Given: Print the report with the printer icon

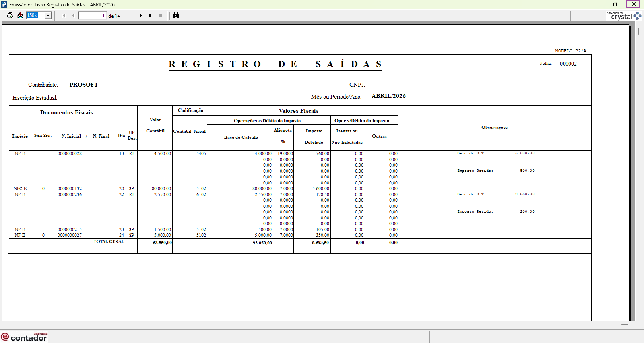Looking at the screenshot, I should [x=10, y=15].
